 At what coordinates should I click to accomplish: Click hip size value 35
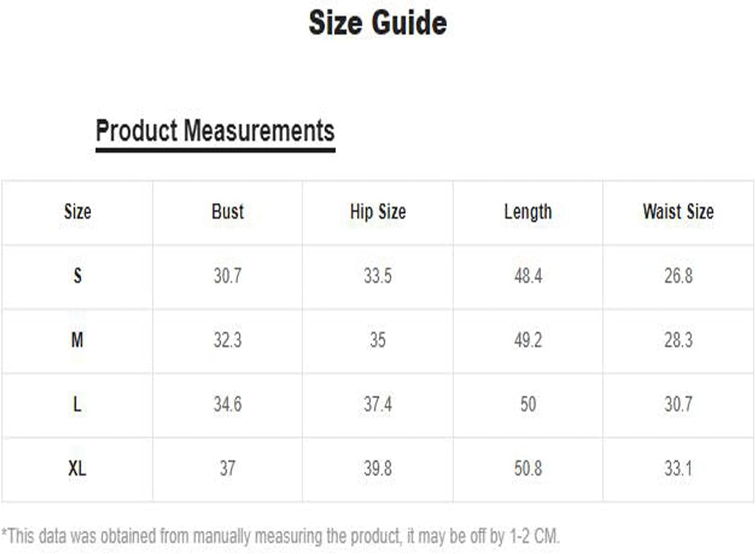click(x=378, y=339)
